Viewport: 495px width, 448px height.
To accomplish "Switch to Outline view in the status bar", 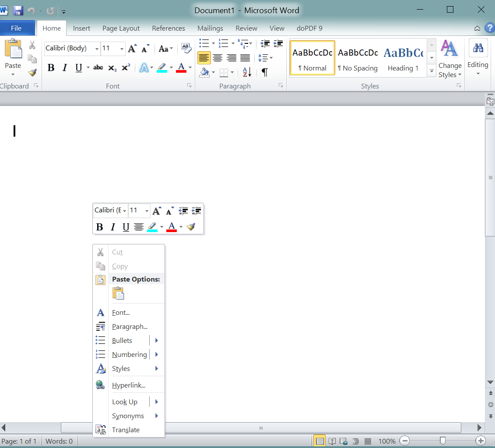I will (x=356, y=441).
